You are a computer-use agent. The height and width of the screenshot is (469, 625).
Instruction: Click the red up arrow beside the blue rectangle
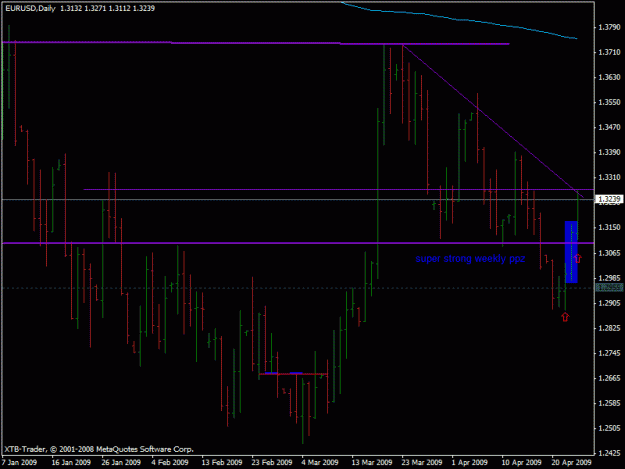(x=578, y=259)
